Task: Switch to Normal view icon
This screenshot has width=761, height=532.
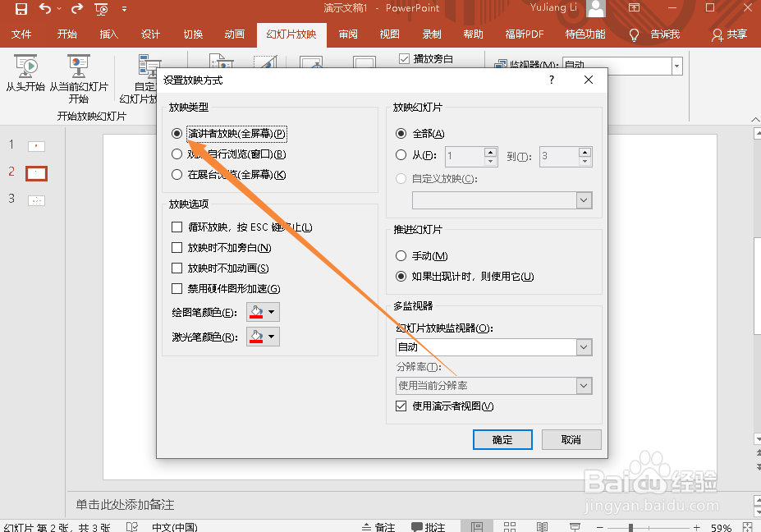Action: (x=477, y=527)
